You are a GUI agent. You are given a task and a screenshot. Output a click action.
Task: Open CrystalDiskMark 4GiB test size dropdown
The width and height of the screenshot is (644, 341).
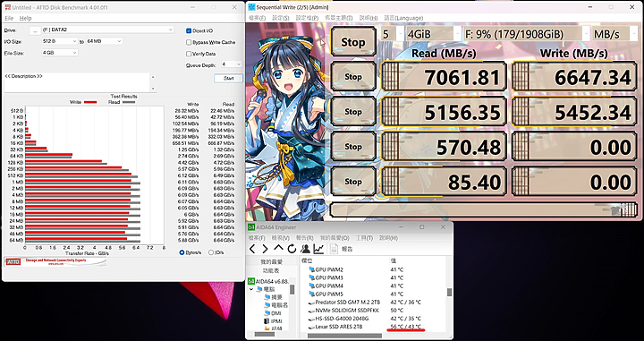coord(433,34)
